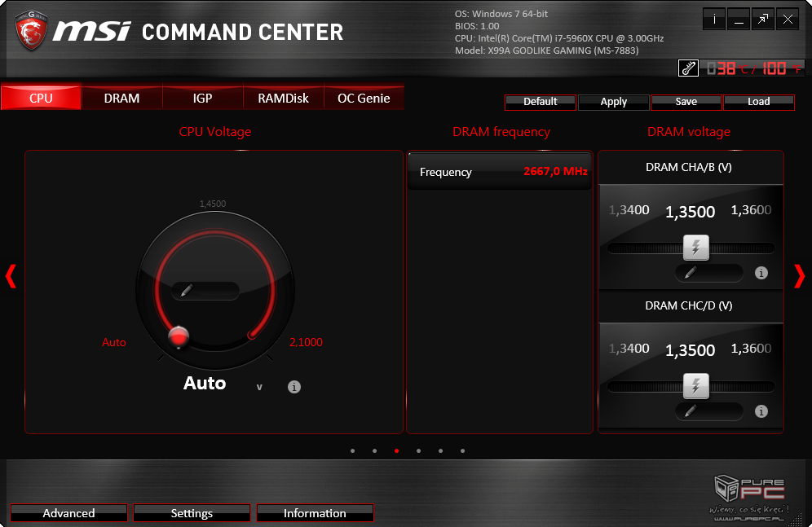Viewport: 812px width, 527px height.
Task: Click the info icon next to CPU Voltage Auto
Action: point(294,387)
